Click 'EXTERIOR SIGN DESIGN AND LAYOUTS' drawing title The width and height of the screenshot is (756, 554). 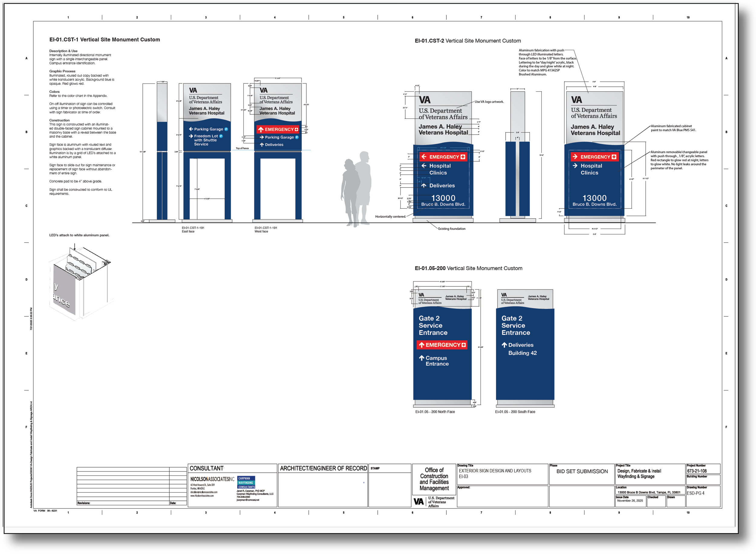pos(495,471)
